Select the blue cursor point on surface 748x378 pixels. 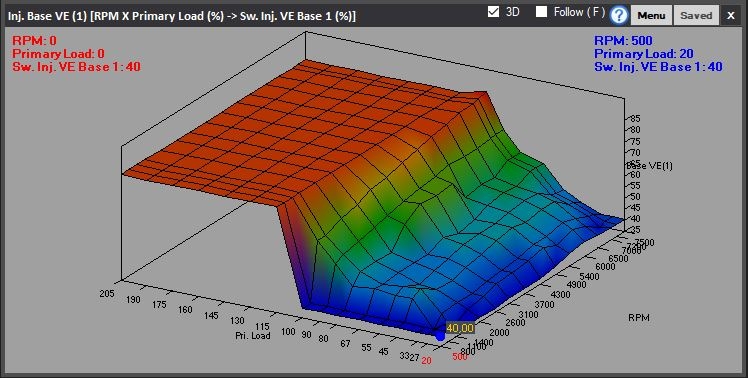tap(440, 336)
